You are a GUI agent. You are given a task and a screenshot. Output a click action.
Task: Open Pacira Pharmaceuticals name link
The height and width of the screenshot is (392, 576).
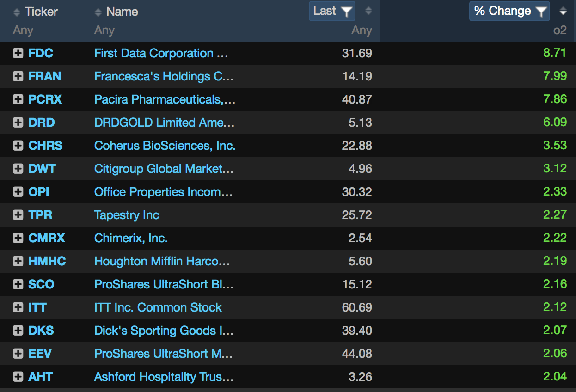(165, 99)
